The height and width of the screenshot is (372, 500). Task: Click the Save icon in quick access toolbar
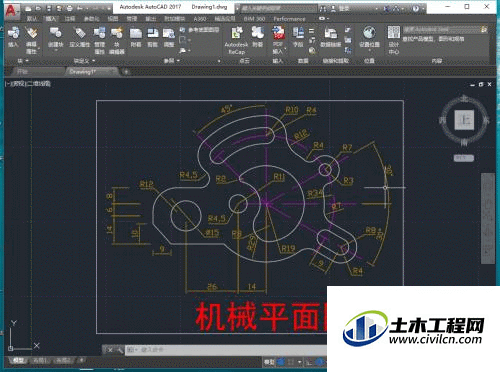point(49,8)
